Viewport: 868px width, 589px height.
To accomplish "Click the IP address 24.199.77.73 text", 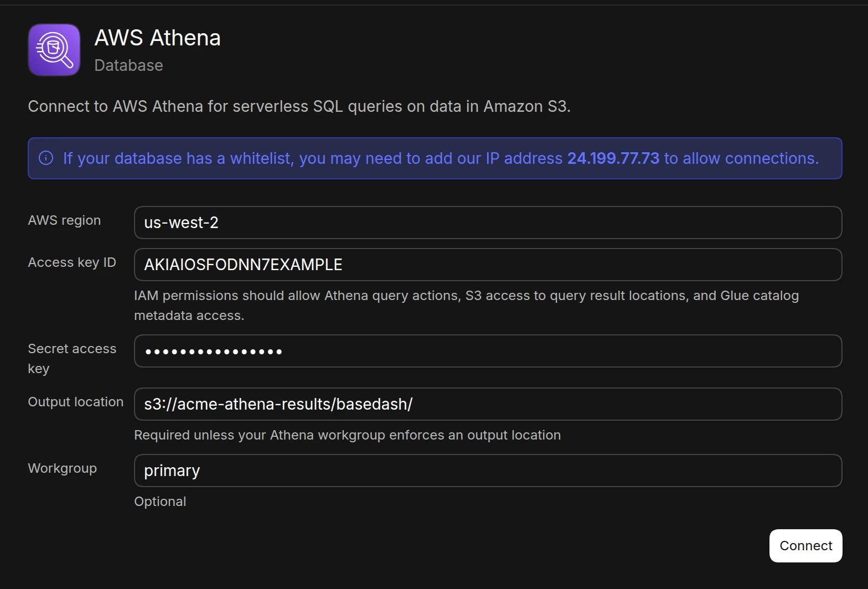I will [613, 158].
